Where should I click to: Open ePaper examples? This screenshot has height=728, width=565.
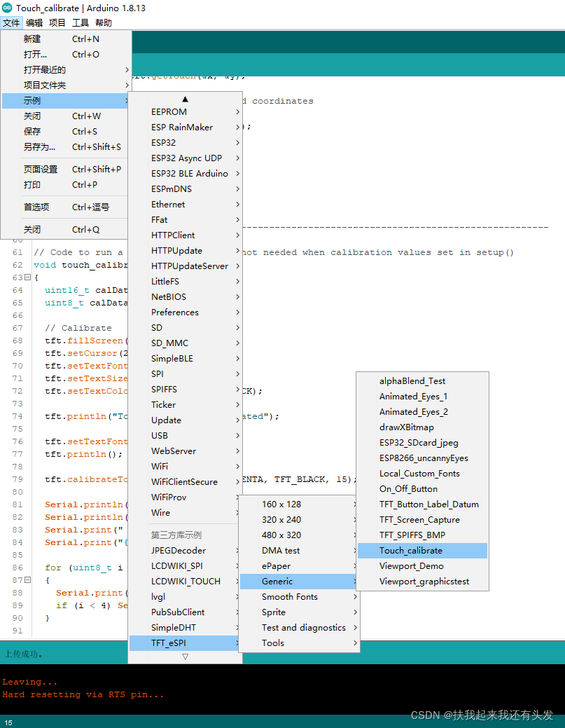pyautogui.click(x=299, y=566)
